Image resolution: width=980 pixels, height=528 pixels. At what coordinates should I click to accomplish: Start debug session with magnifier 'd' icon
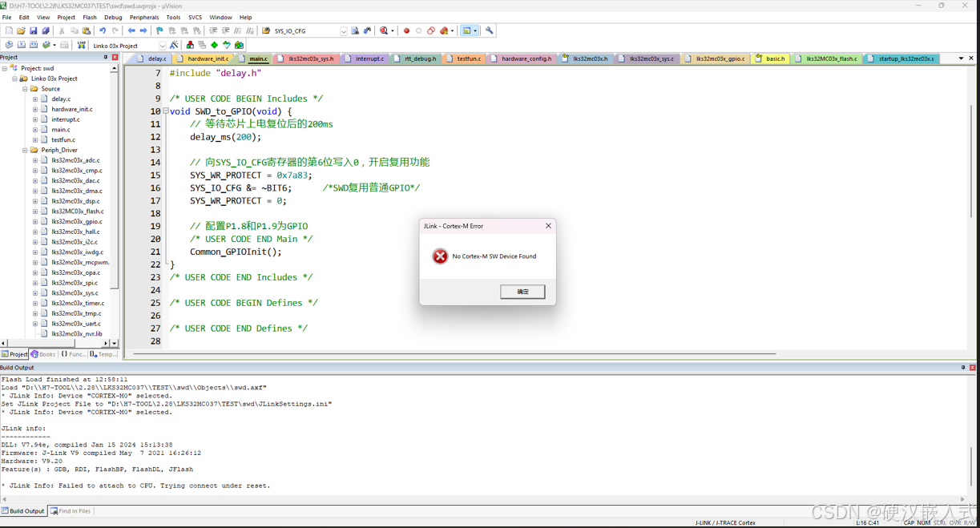pyautogui.click(x=384, y=31)
